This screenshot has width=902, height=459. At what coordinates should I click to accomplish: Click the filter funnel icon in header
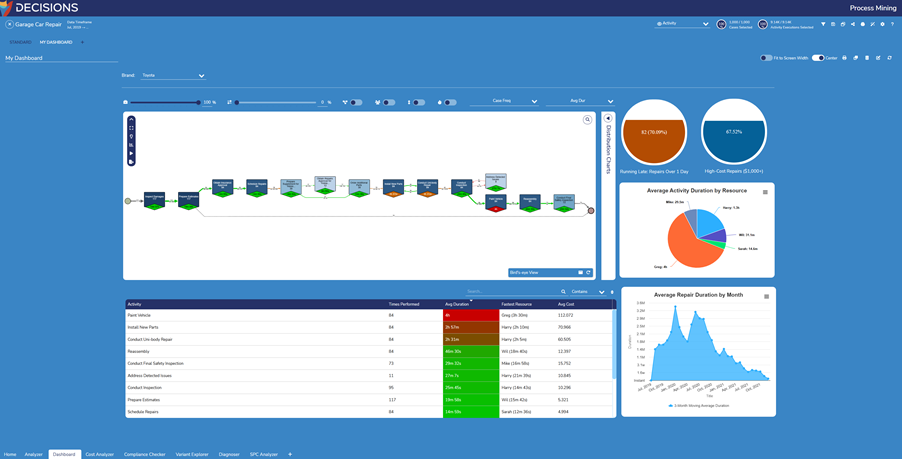point(823,24)
